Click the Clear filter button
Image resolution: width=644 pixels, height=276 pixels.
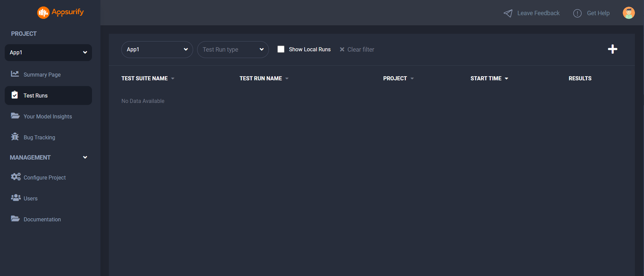tap(357, 50)
